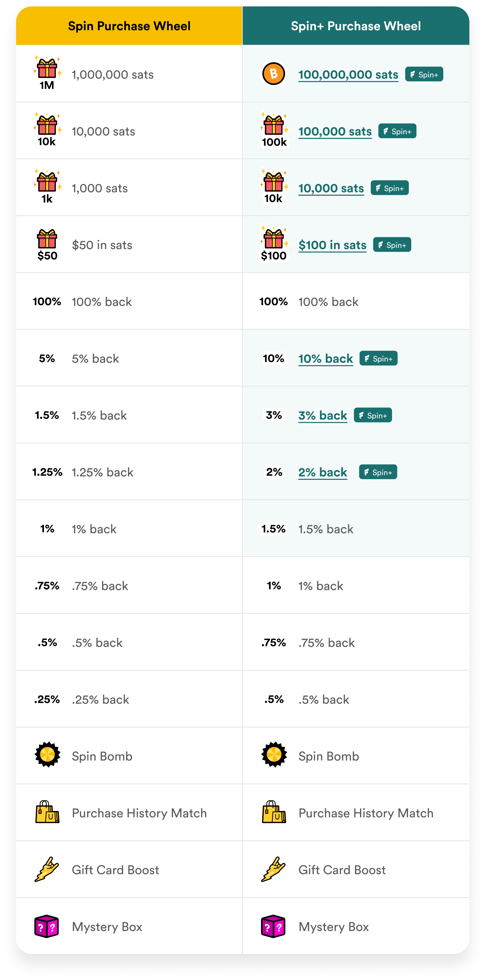Open the 100,000 sats link
The height and width of the screenshot is (980, 485).
(335, 131)
